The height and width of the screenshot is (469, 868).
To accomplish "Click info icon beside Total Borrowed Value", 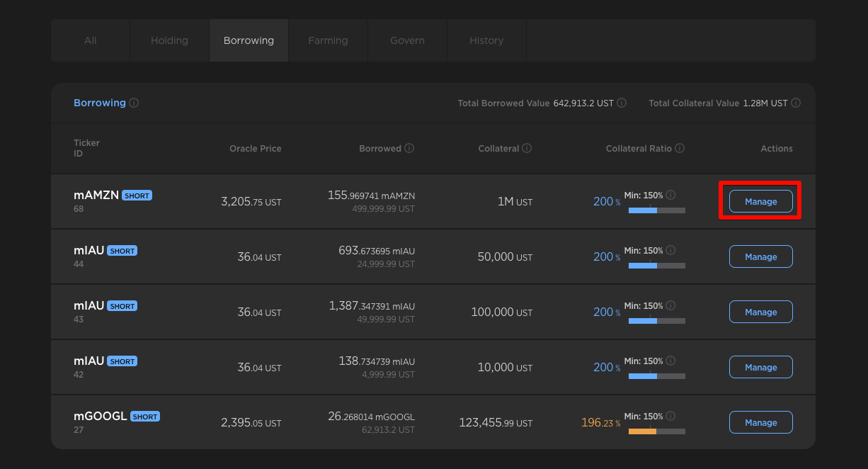I will 622,103.
